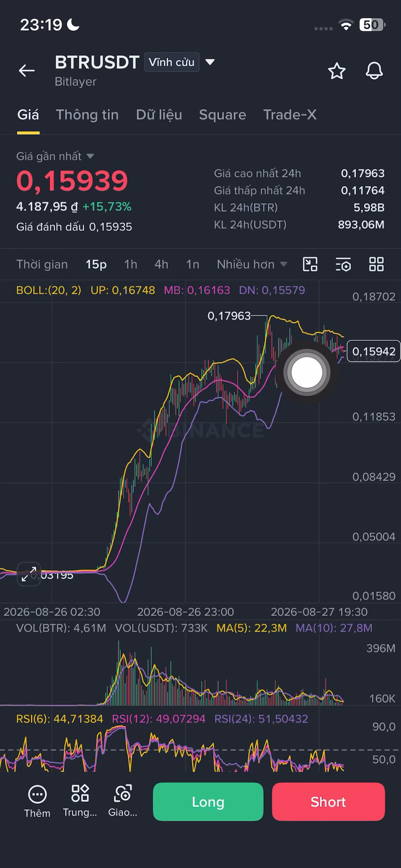Open the four-square grid layout icon
The width and height of the screenshot is (401, 868).
[x=377, y=264]
